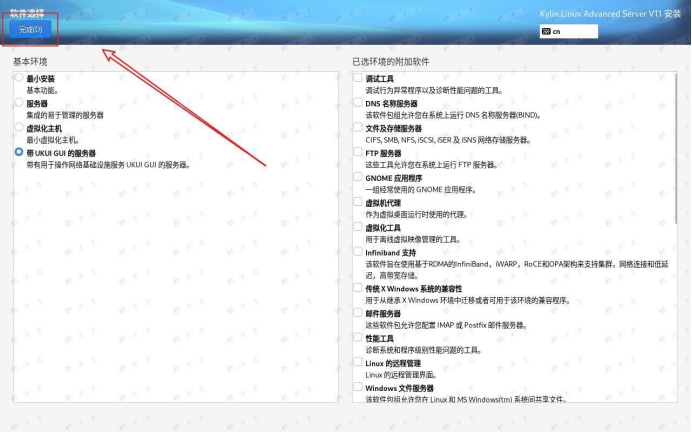Tick the Linux 的远程管理 checkbox
This screenshot has width=692, height=432.
pyautogui.click(x=358, y=362)
